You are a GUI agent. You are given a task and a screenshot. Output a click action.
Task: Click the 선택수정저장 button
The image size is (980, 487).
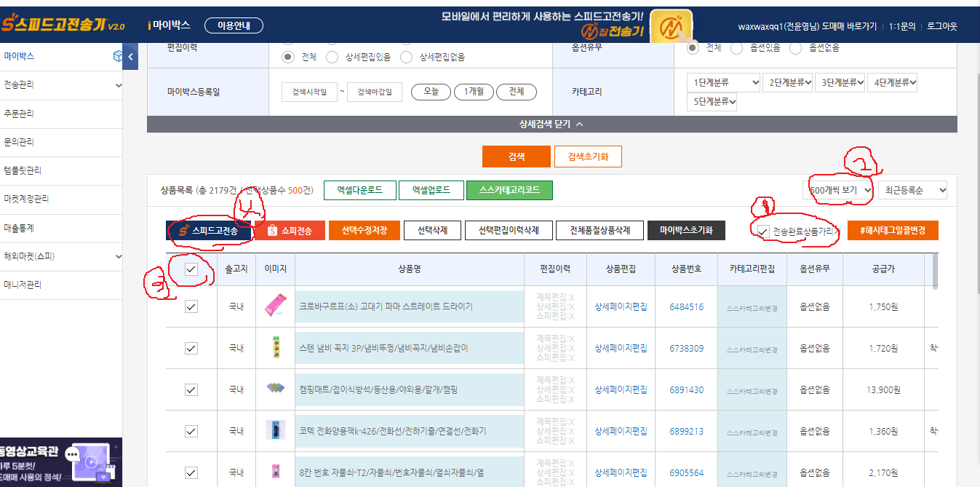tap(364, 231)
